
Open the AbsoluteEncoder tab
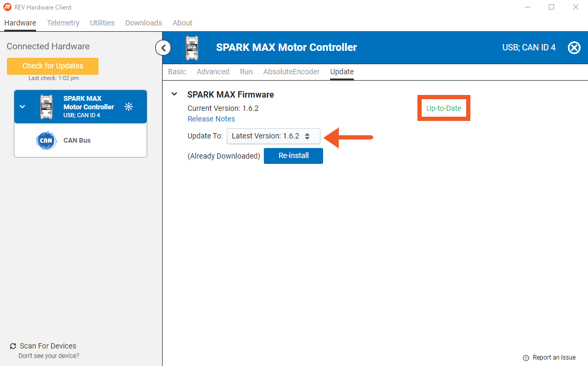pos(291,72)
